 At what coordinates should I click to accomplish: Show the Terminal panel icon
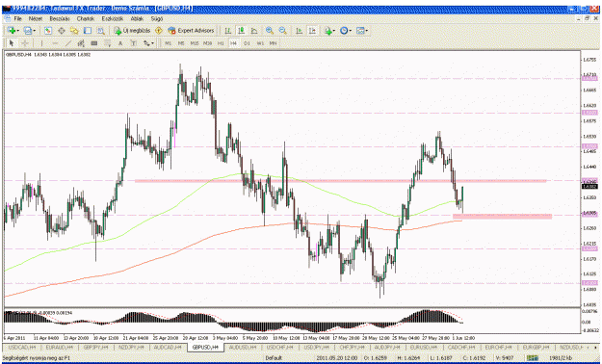[88, 31]
